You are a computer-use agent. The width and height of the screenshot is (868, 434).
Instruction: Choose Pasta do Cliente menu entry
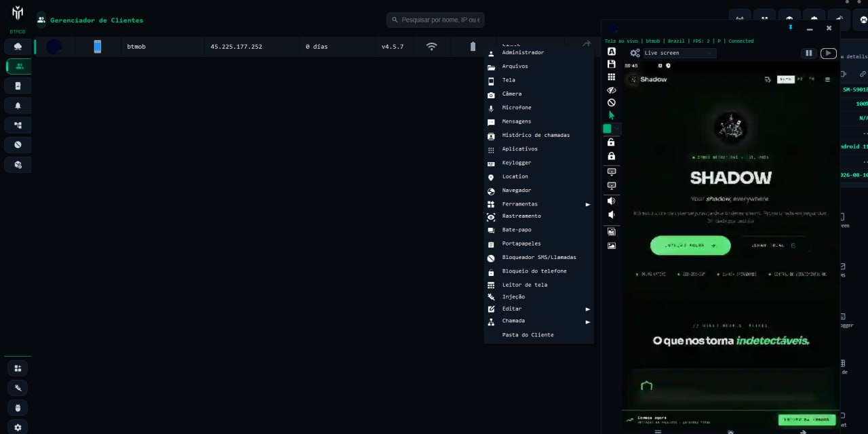[539, 335]
